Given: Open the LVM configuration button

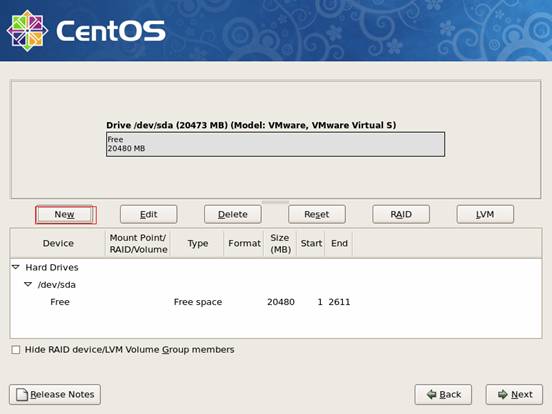Looking at the screenshot, I should point(485,214).
